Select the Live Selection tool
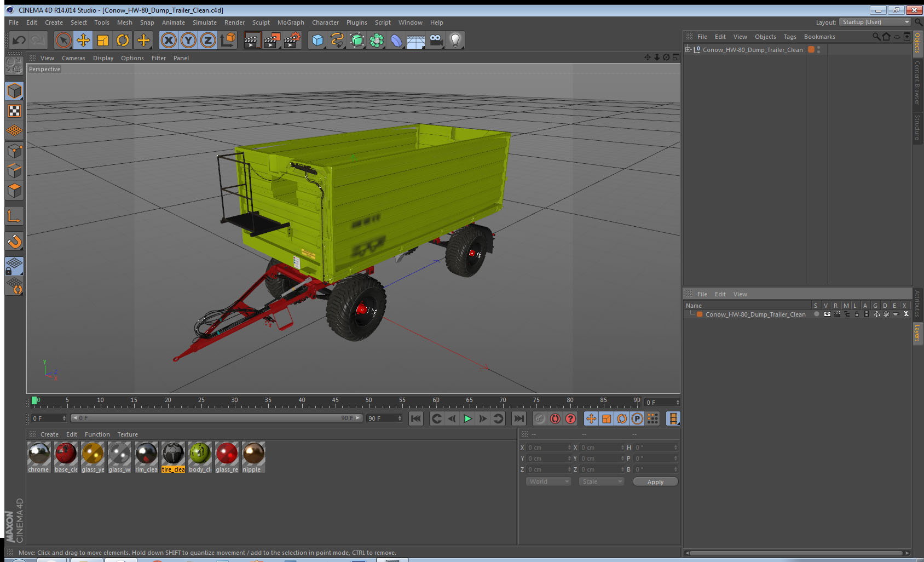924x562 pixels. click(x=63, y=40)
